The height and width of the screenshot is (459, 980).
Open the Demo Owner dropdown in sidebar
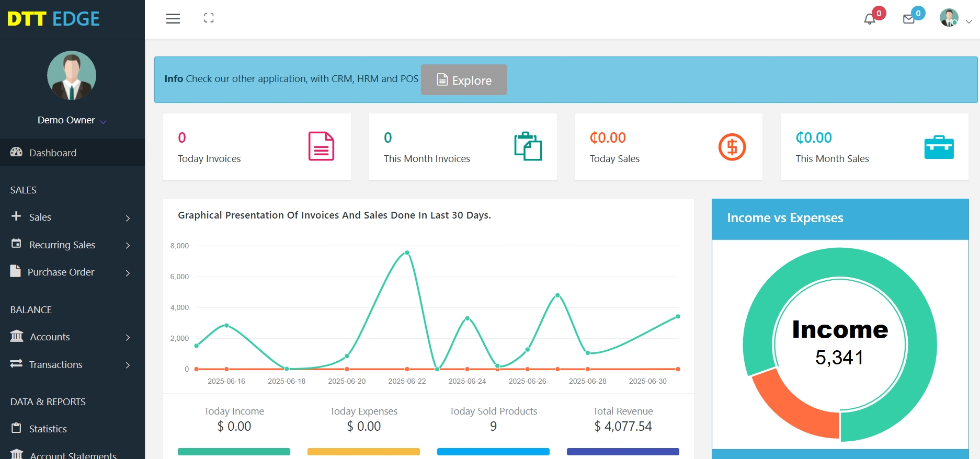71,120
